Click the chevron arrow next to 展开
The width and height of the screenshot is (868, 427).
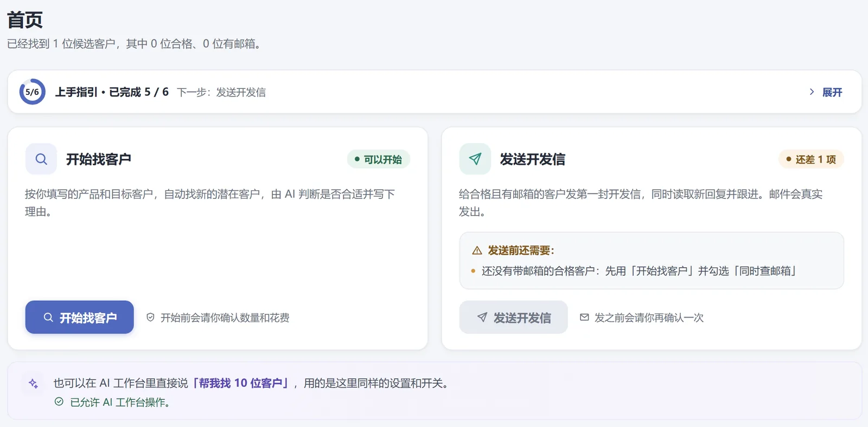(812, 92)
